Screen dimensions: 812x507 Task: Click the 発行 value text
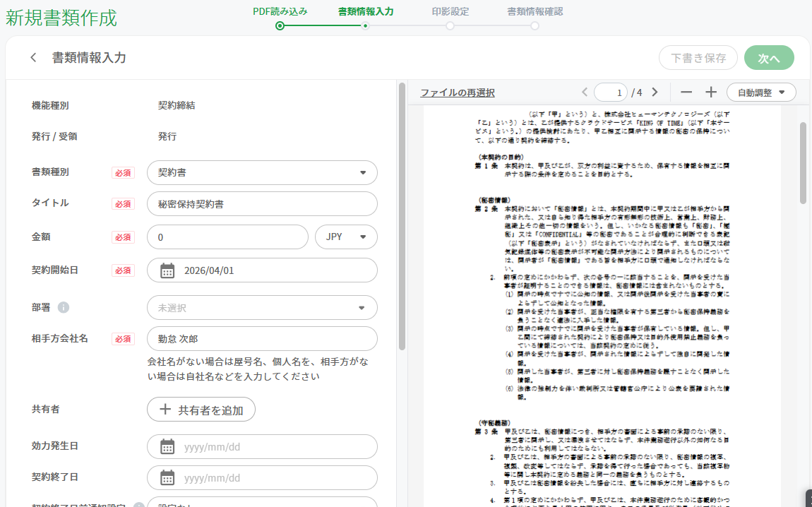[167, 136]
